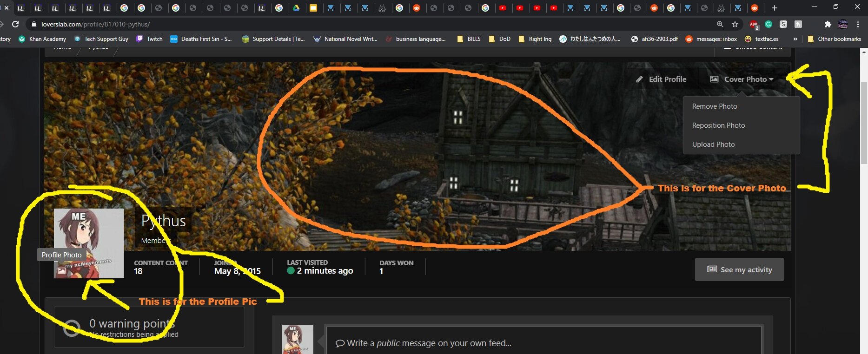Open the Twitch bookmark
The width and height of the screenshot is (868, 354).
coord(149,39)
